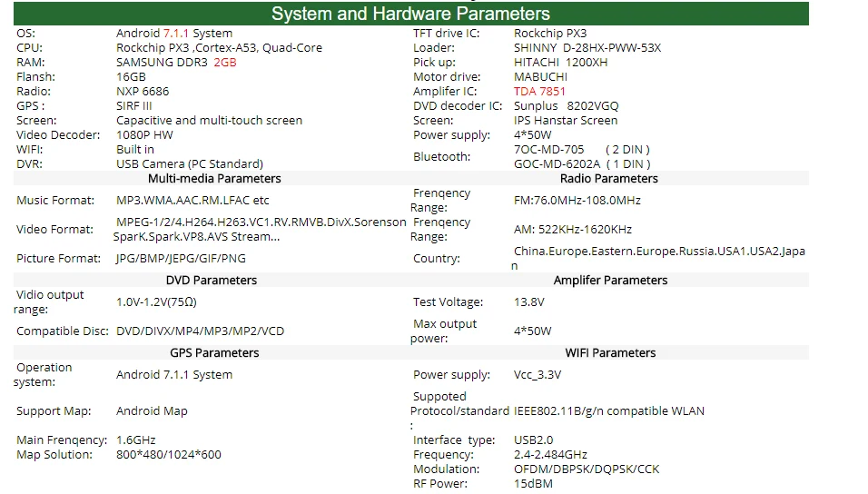
Task: Click the Sunplus 8202VGQ decoder value
Action: (x=567, y=105)
